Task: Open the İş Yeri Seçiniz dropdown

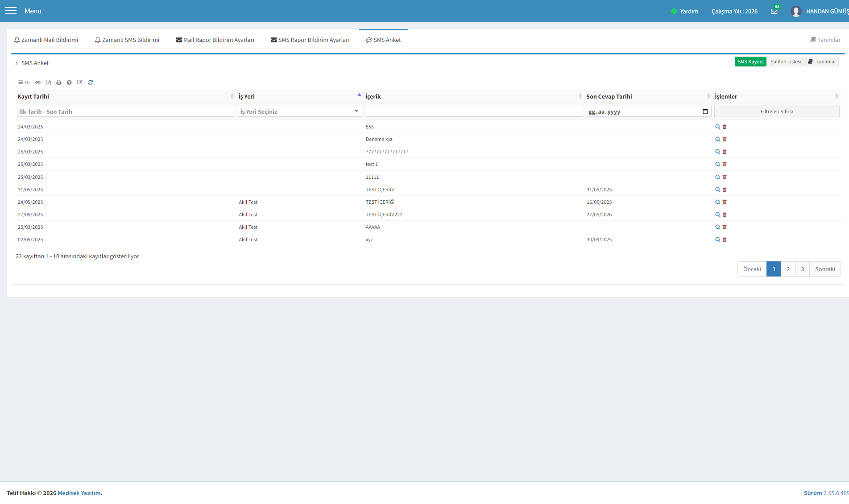Action: pos(299,112)
